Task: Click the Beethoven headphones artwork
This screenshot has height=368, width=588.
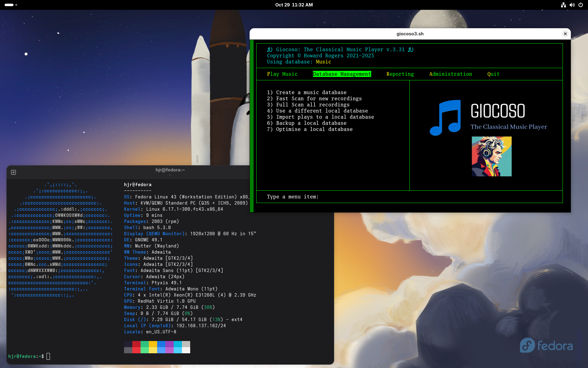Action: [x=491, y=156]
